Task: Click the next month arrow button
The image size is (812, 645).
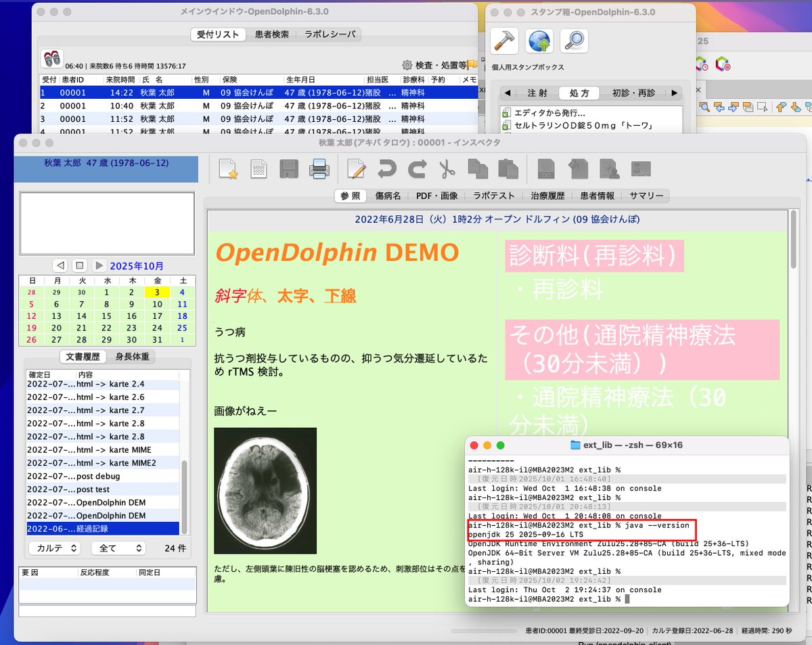Action: [x=99, y=265]
